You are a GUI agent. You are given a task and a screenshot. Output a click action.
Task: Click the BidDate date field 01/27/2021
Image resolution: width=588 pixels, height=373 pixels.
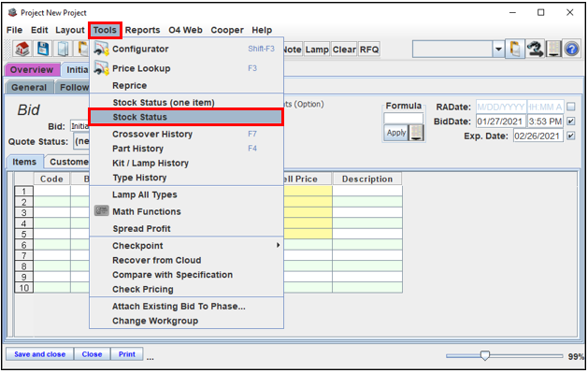[x=501, y=122]
